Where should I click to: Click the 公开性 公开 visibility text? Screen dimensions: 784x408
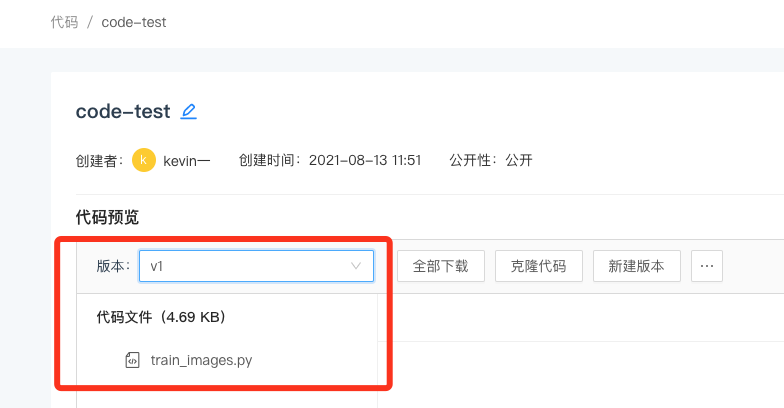click(490, 160)
